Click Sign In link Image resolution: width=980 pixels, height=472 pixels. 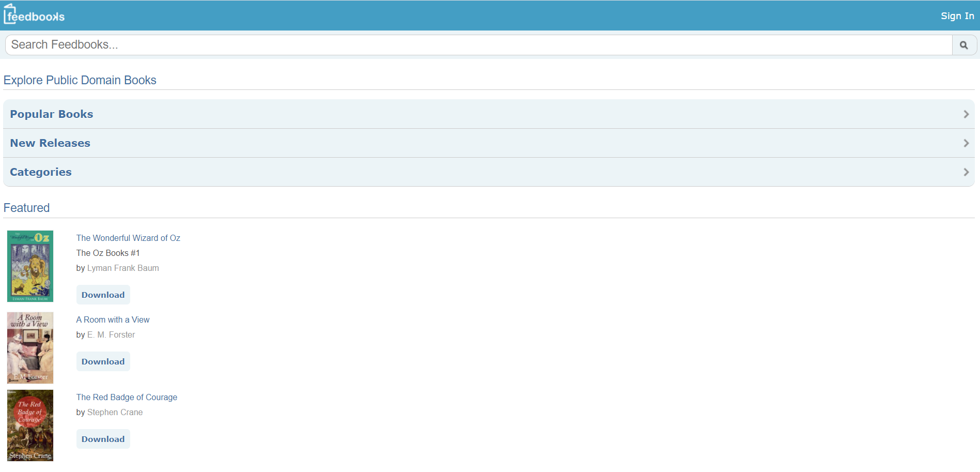957,16
